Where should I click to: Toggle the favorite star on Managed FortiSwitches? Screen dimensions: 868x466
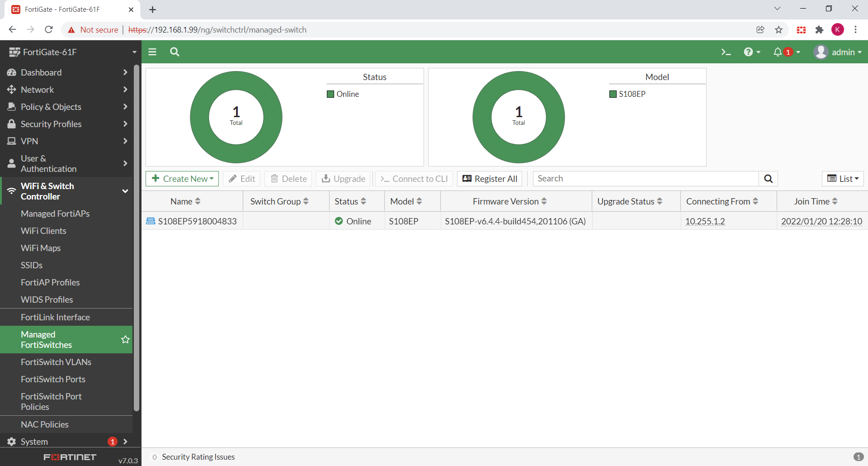tap(125, 340)
